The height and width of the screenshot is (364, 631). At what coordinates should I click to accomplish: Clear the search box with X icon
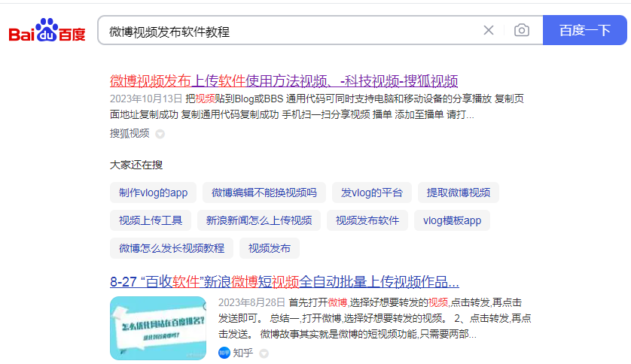coord(489,30)
